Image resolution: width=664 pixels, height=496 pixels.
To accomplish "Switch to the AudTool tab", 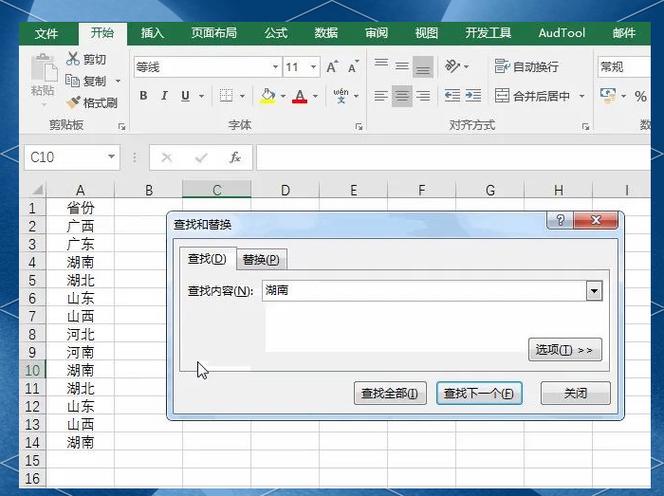I will [562, 33].
